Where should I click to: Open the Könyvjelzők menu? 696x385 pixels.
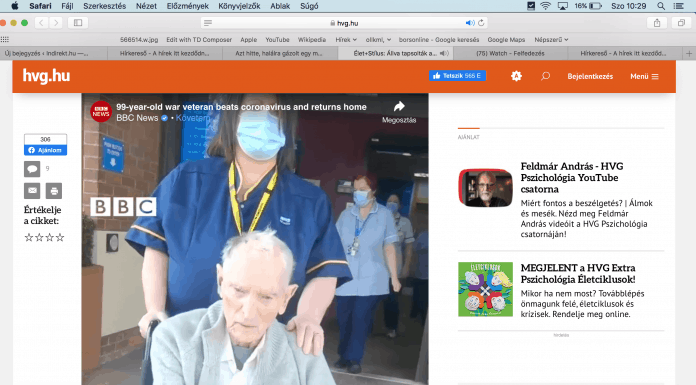(239, 6)
